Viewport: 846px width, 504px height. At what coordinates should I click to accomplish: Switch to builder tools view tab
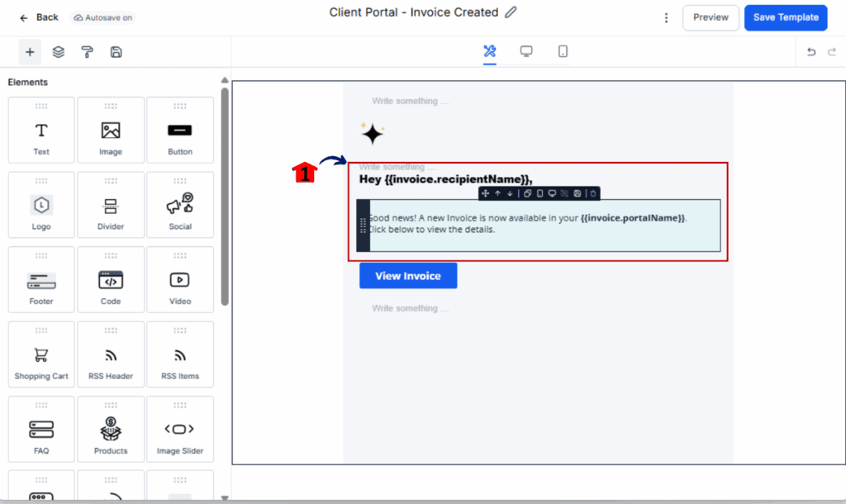[489, 51]
